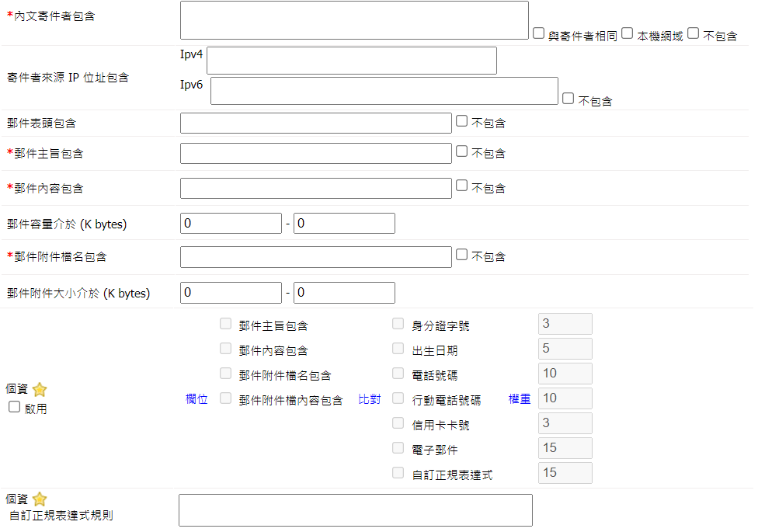758x532 pixels.
Task: Tick 不包含 beside the Ipv6 address field
Action: 568,99
